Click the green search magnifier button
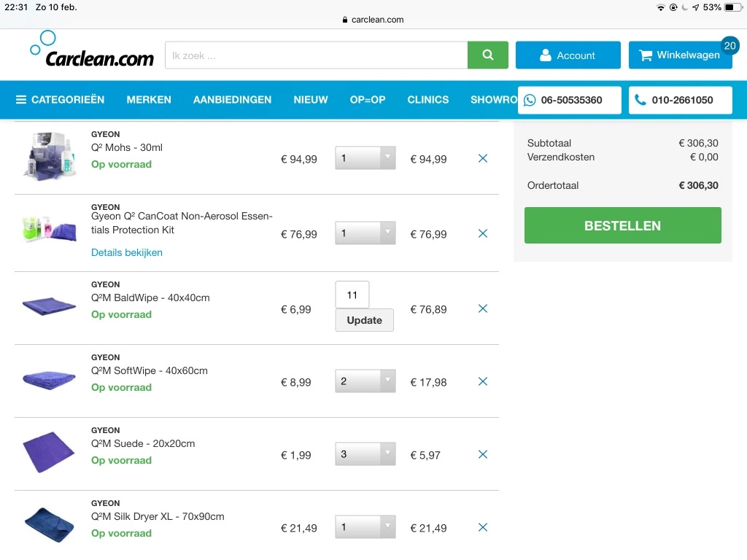The image size is (747, 560). coord(488,55)
